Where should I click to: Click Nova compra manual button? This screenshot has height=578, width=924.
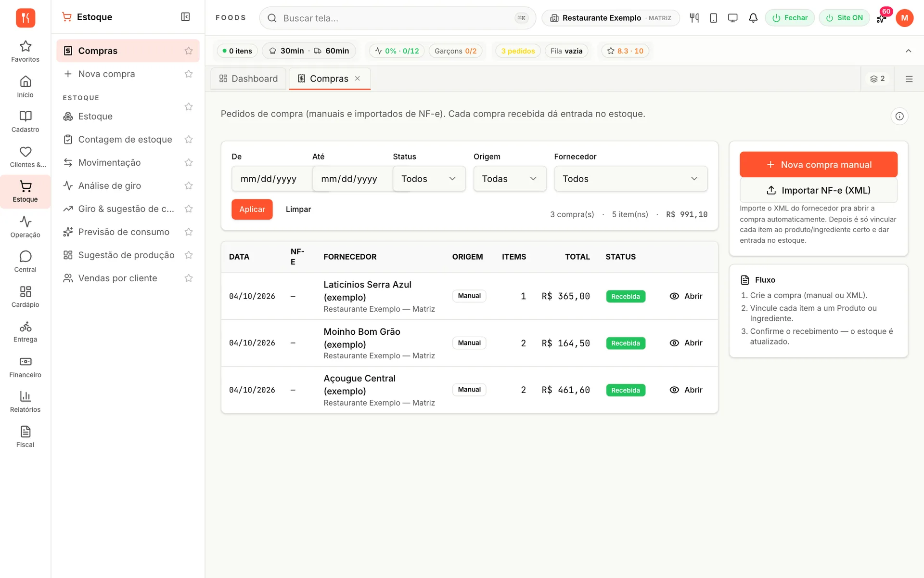pos(818,164)
